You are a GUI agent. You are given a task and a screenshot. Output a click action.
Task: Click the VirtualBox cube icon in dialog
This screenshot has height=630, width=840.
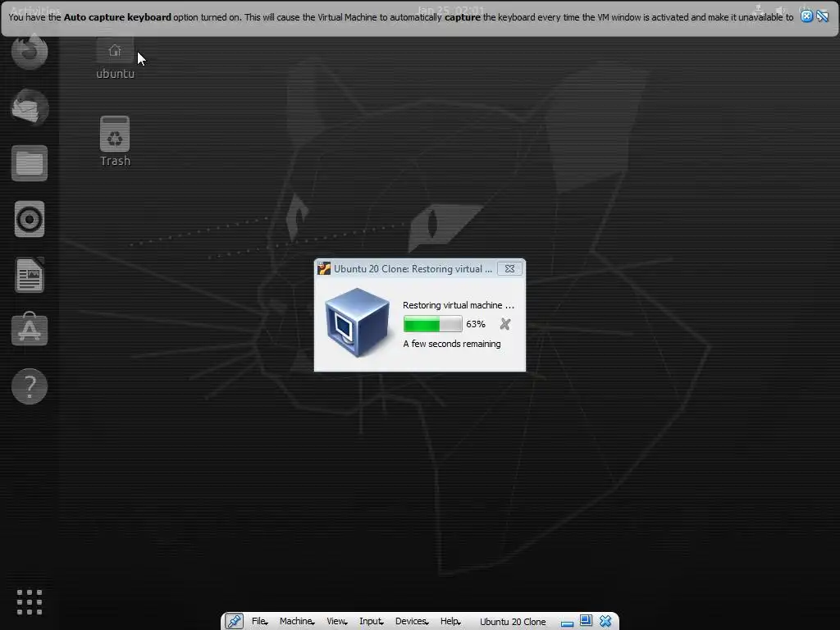[358, 322]
